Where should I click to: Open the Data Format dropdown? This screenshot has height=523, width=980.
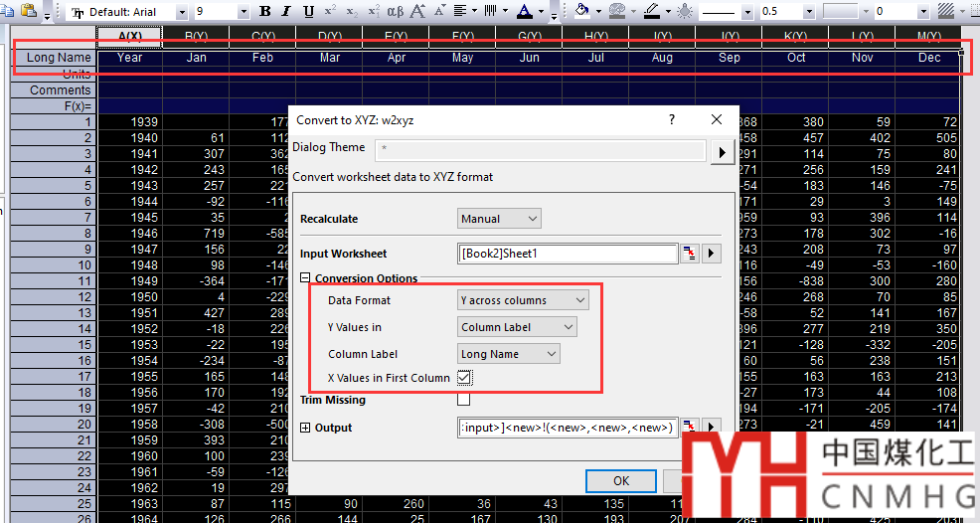(x=523, y=299)
